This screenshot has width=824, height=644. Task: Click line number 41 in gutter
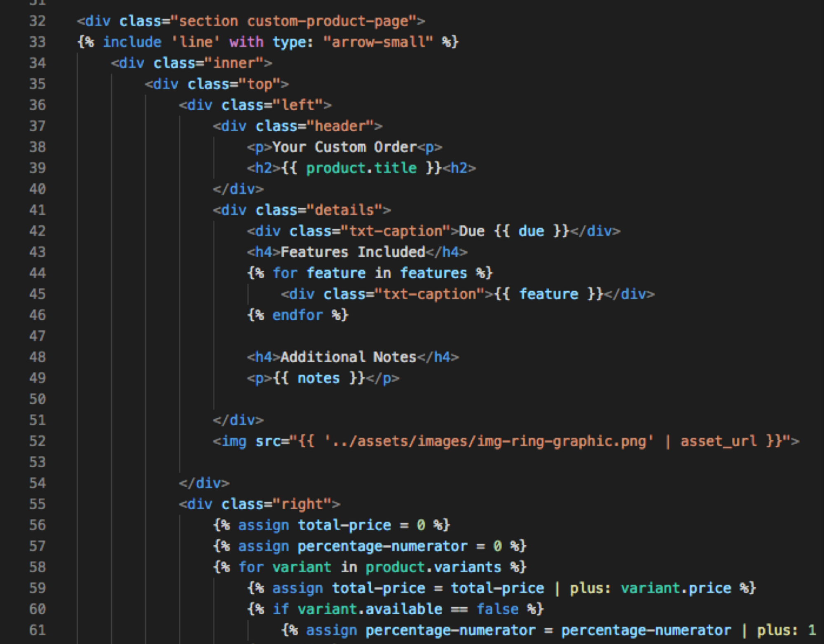pos(37,210)
